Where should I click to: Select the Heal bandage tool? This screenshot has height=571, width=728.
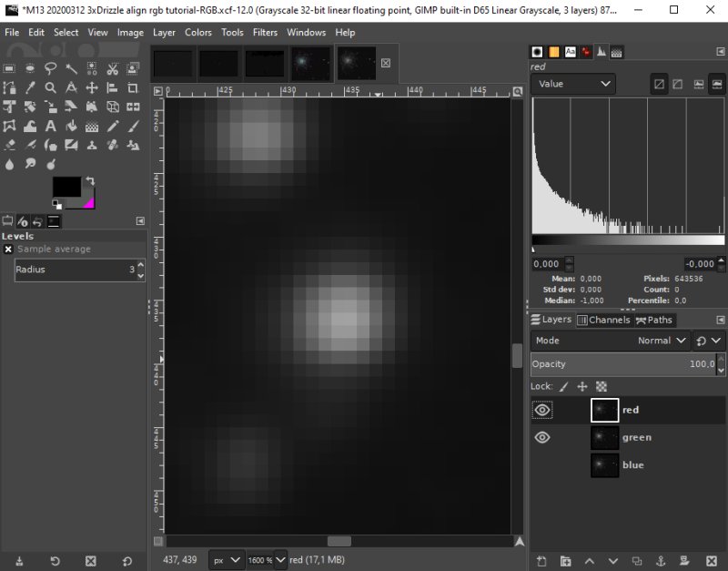pyautogui.click(x=112, y=145)
